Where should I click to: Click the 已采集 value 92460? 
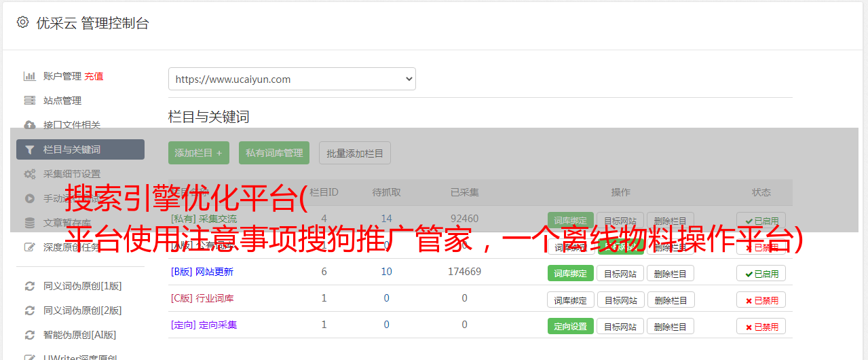pos(464,219)
